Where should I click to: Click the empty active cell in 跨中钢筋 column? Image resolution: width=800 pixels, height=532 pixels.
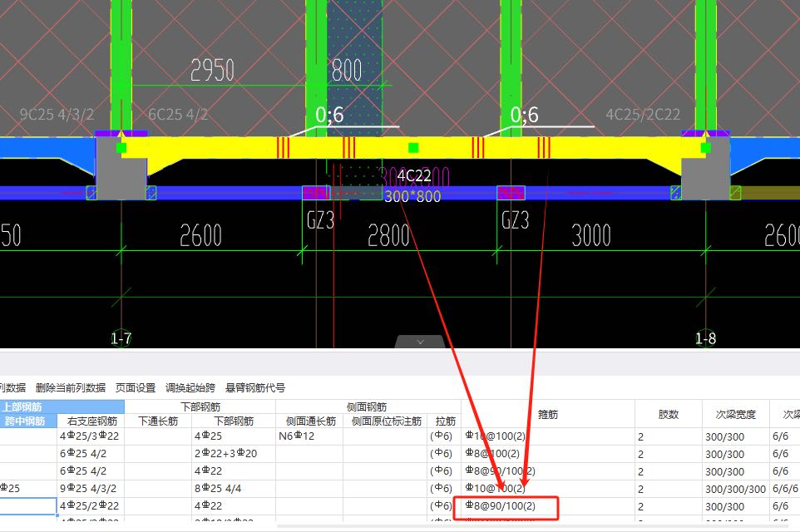(x=28, y=506)
